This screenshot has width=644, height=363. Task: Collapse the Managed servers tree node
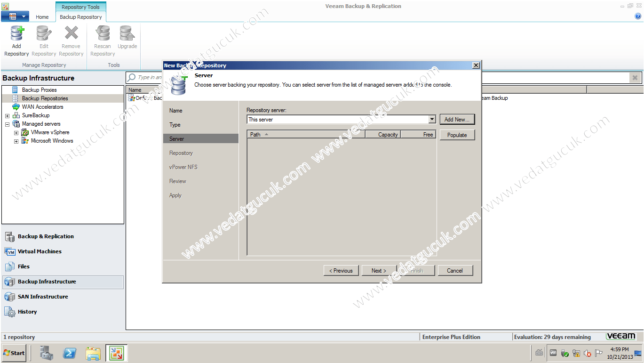[7, 124]
